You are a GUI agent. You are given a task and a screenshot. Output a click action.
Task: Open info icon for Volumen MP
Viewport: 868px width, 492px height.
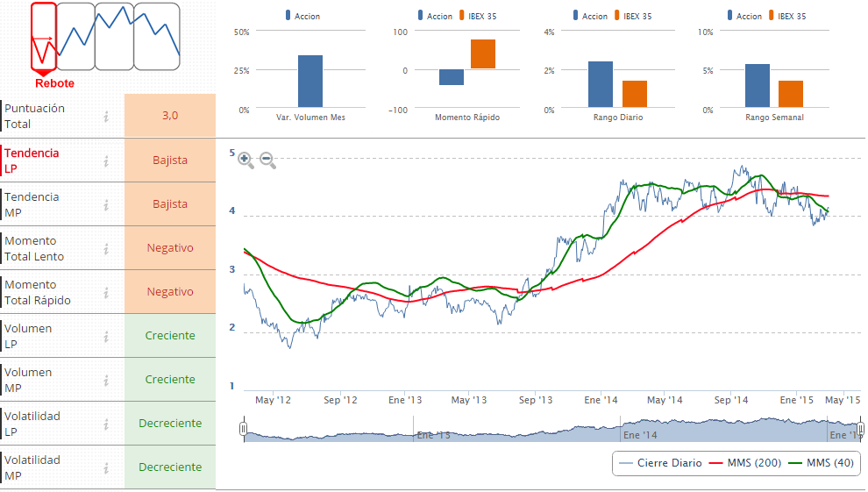point(106,380)
